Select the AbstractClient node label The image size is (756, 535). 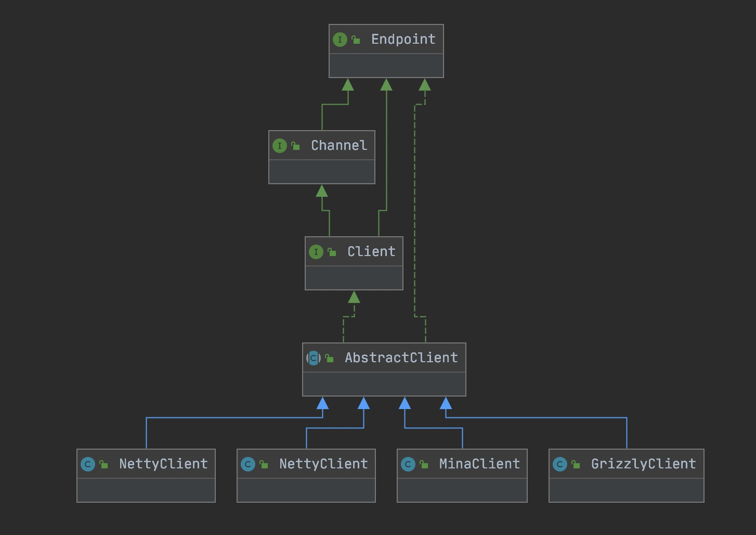coord(401,358)
